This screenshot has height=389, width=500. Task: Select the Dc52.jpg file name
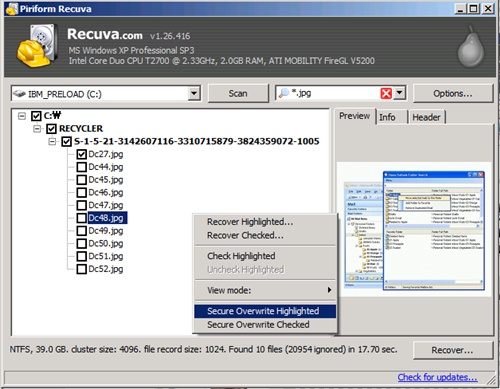[106, 269]
